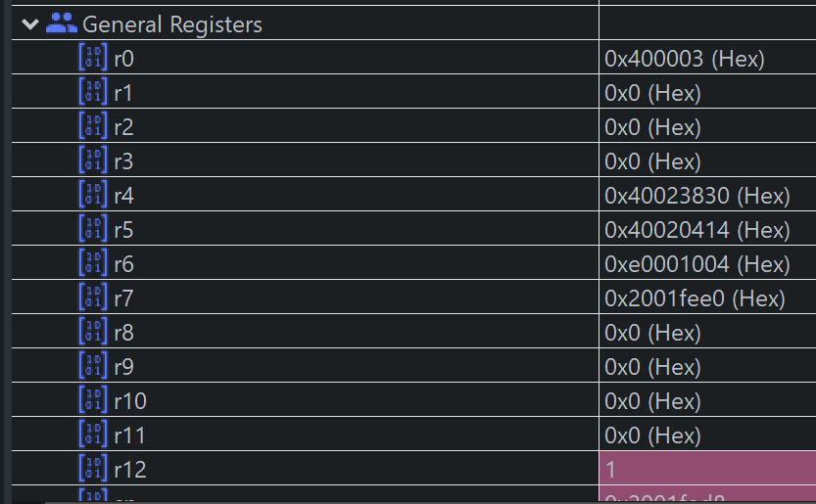This screenshot has height=504, width=816.
Task: Click r0 value 0x400003 (Hex)
Action: point(685,59)
